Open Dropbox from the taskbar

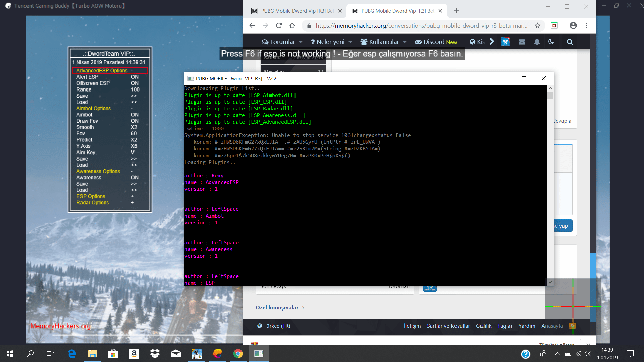155,354
